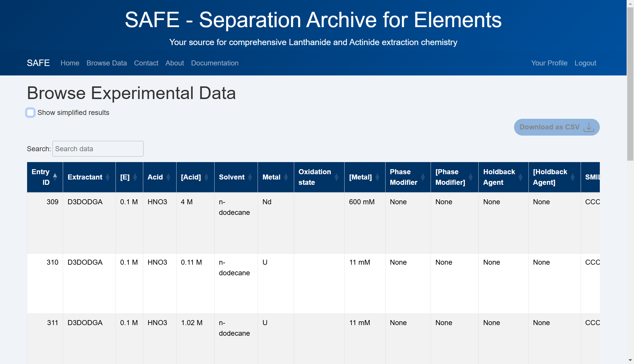The width and height of the screenshot is (634, 364).
Task: Open the About page
Action: point(174,63)
